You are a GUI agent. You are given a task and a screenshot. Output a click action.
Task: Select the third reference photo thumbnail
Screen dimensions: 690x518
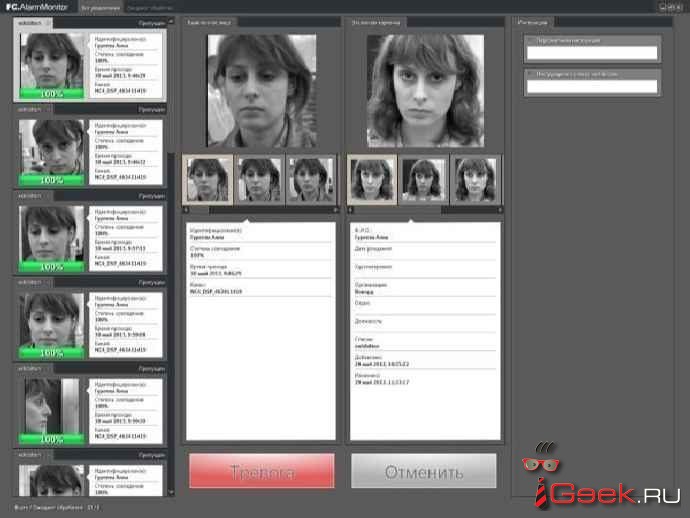(475, 180)
